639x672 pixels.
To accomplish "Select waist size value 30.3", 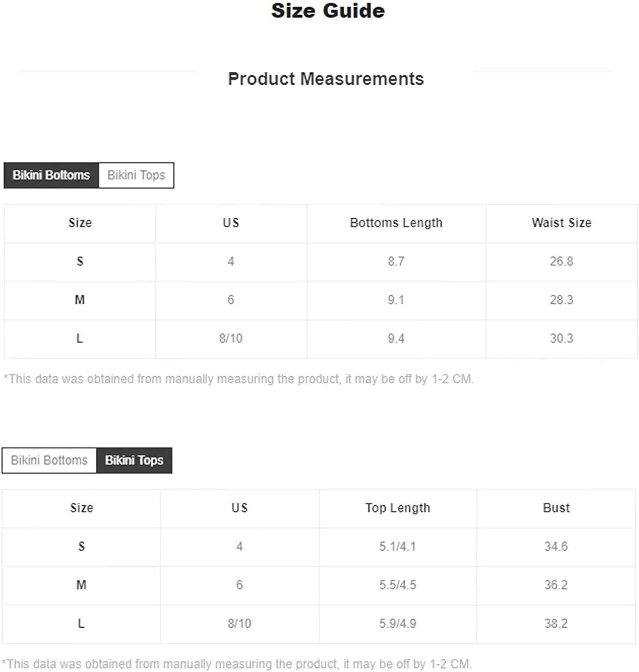I will point(562,338).
